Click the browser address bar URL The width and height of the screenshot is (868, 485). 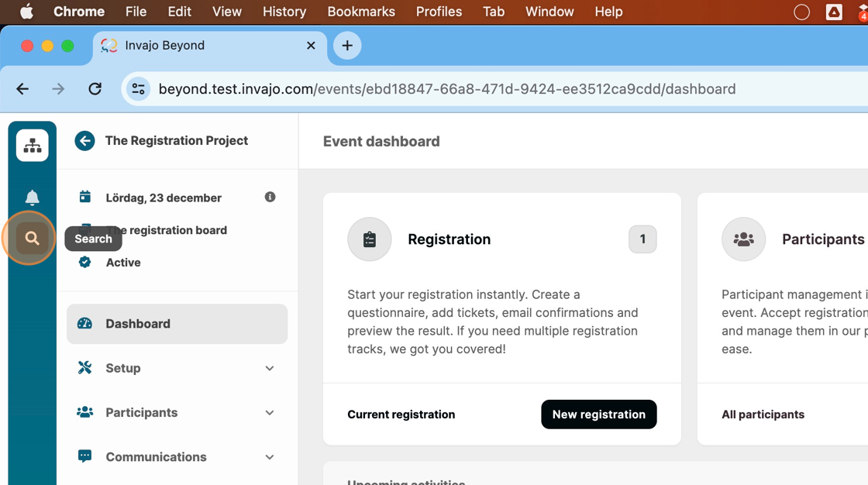pos(447,89)
